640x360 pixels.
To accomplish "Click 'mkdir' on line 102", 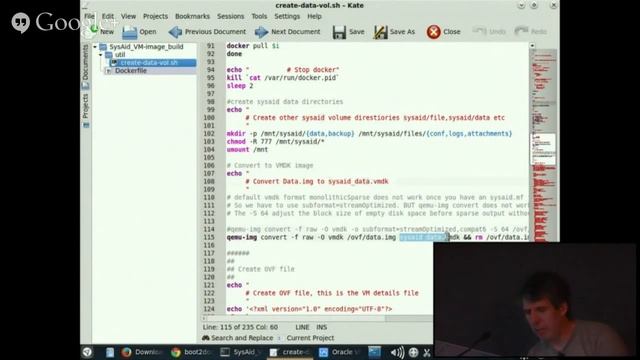I will tap(236, 134).
